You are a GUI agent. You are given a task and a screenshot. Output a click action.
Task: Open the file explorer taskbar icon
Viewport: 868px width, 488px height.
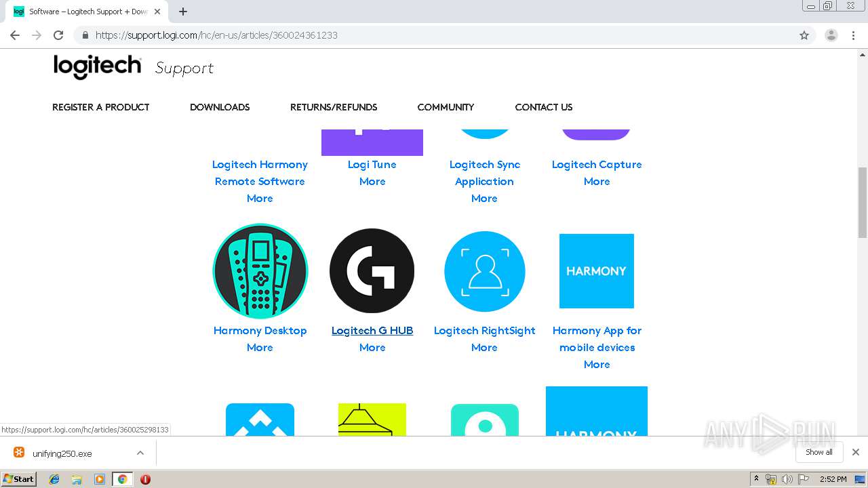77,479
